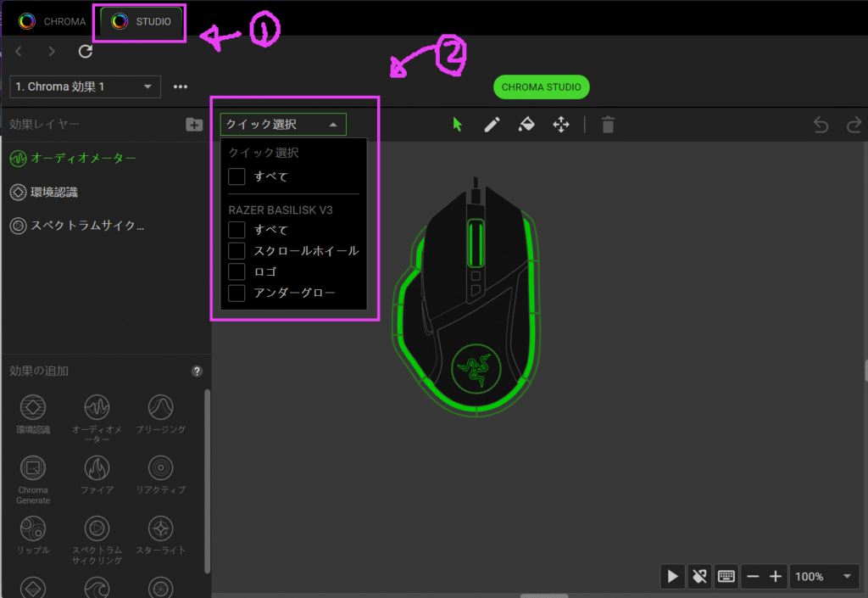The image size is (868, 598).
Task: Select the 環境認識 layer
Action: click(44, 193)
